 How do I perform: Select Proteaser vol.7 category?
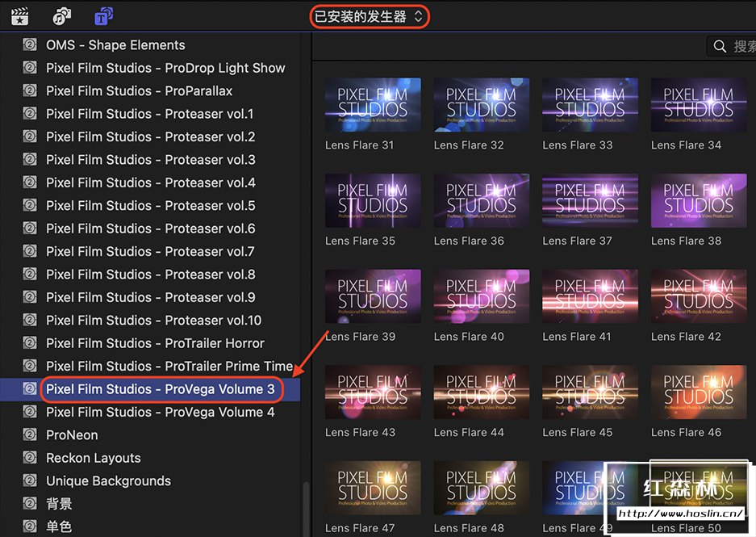point(150,251)
